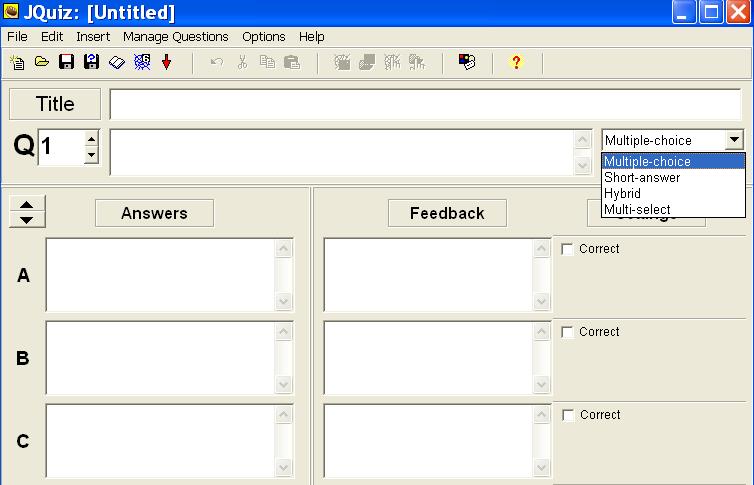Click scroll-down arrow of question text box
The height and width of the screenshot is (485, 754).
pyautogui.click(x=583, y=165)
